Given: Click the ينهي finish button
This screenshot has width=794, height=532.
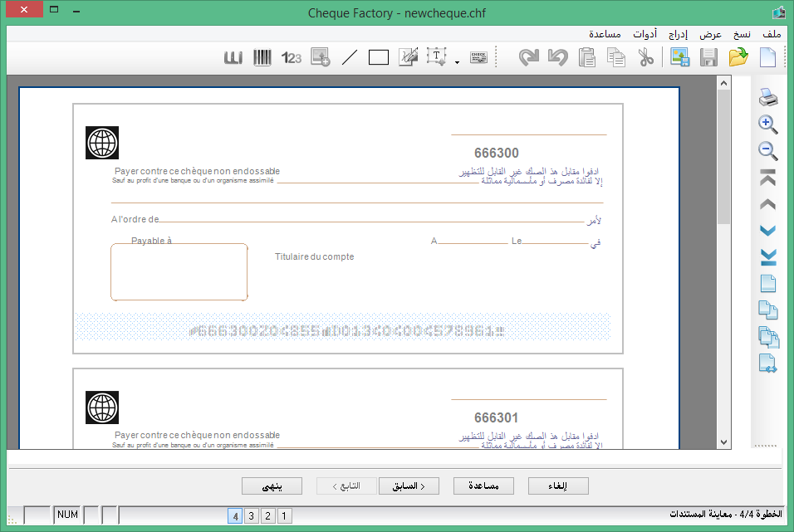Looking at the screenshot, I should 272,486.
